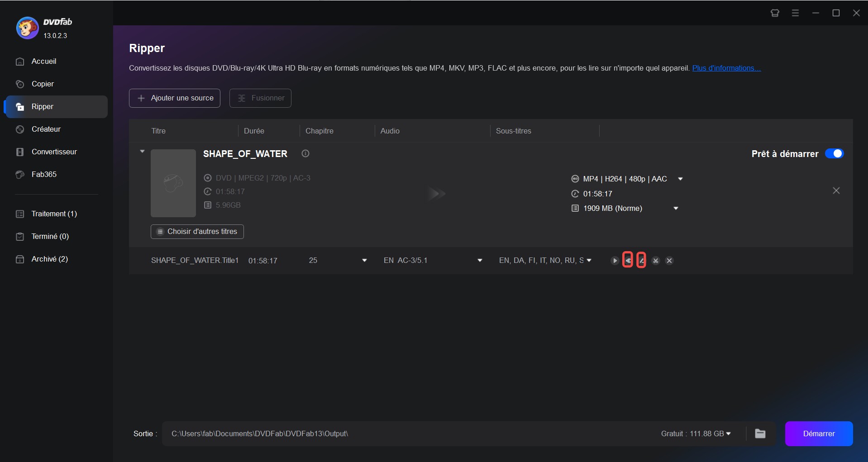
Task: Open the hamburger menu in title bar
Action: point(795,13)
